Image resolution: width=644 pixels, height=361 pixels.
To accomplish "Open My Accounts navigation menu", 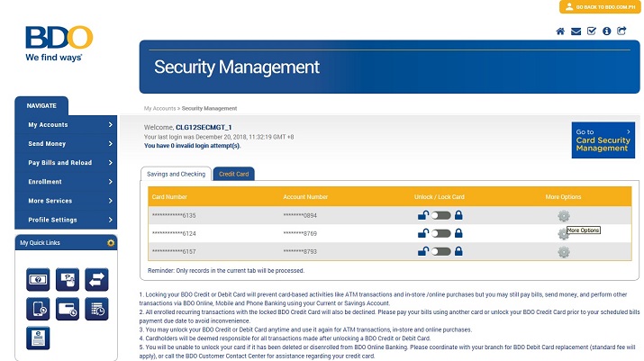I will point(66,124).
